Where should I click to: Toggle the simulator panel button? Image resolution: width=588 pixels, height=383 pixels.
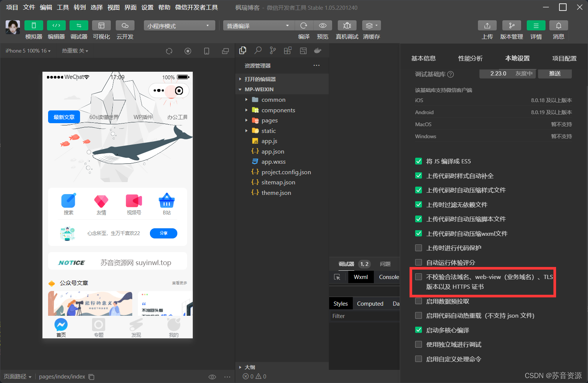tap(33, 26)
